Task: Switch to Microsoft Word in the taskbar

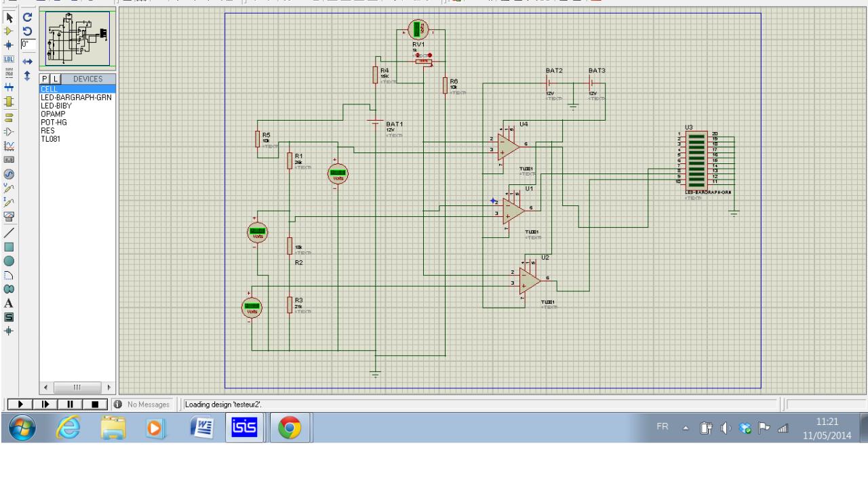Action: click(x=201, y=428)
